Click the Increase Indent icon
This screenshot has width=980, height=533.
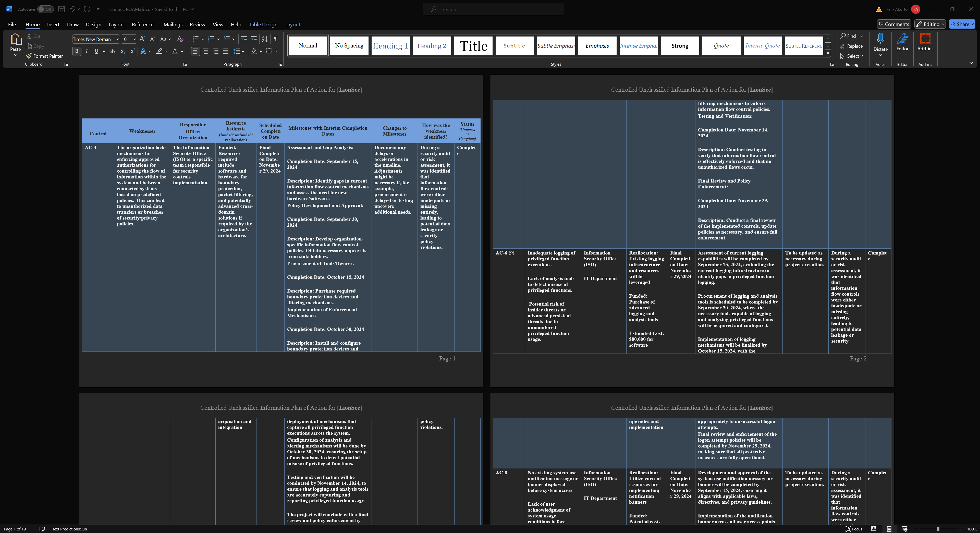(254, 39)
